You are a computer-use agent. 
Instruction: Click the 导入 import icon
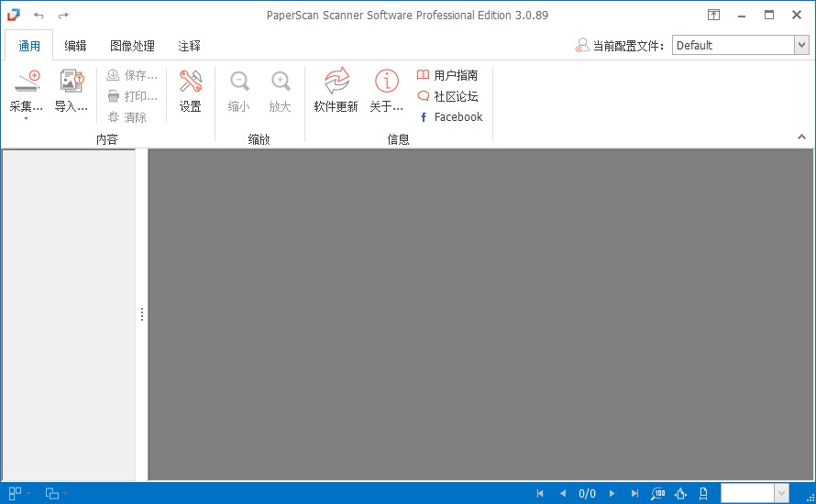click(x=72, y=82)
